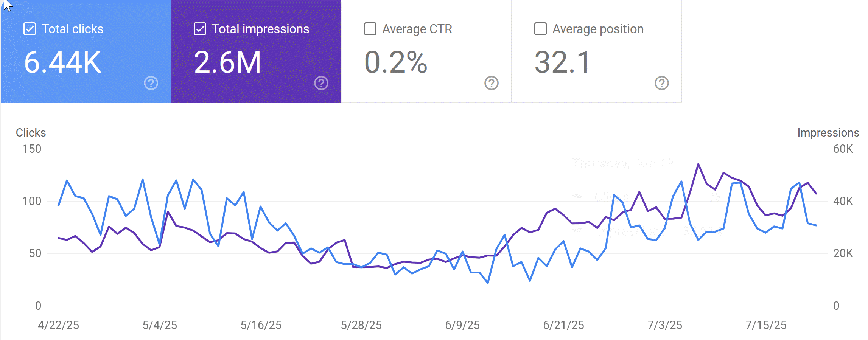Click the Clicks axis title
Viewport: 868px width, 340px height.
click(x=31, y=133)
